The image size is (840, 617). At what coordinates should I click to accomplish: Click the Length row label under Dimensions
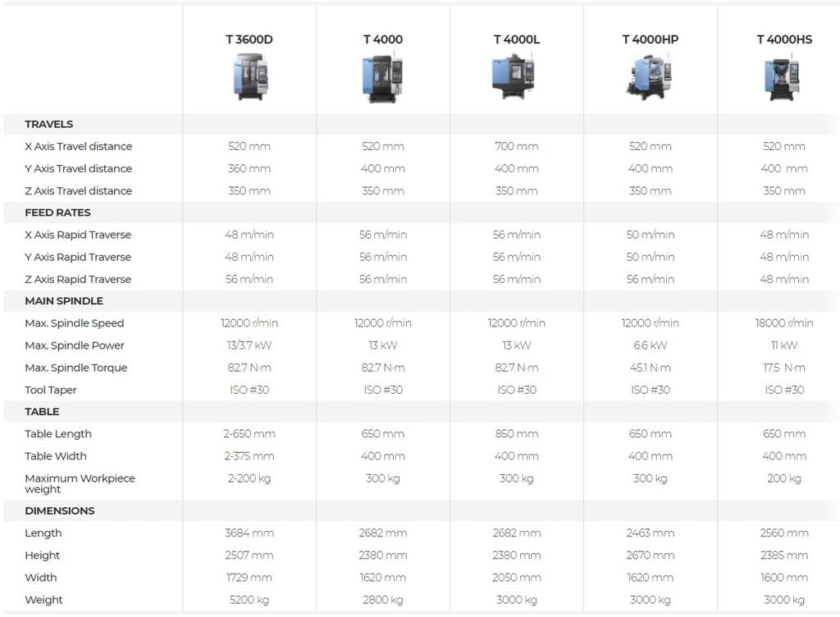(x=43, y=533)
